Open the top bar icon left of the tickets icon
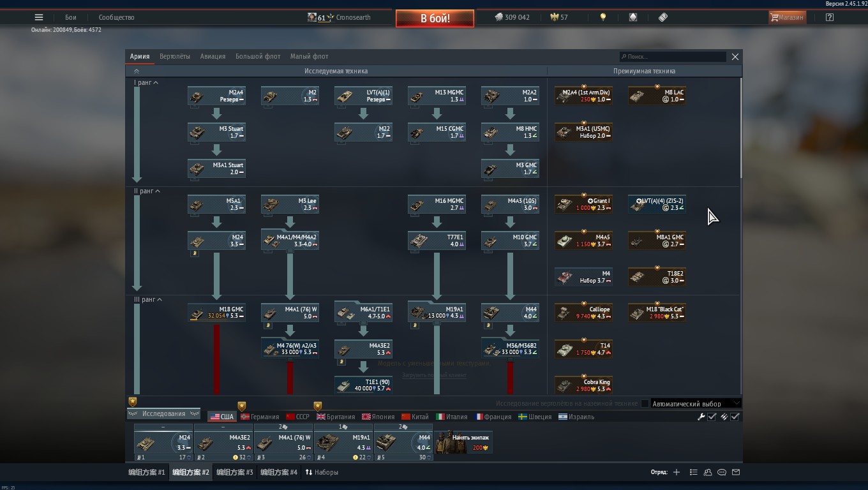 pos(633,17)
